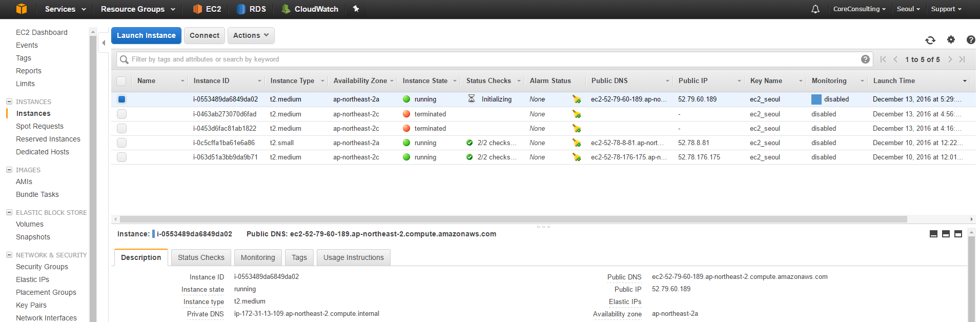Open the CoreConsulting account menu
The image size is (980, 322).
[x=859, y=9]
